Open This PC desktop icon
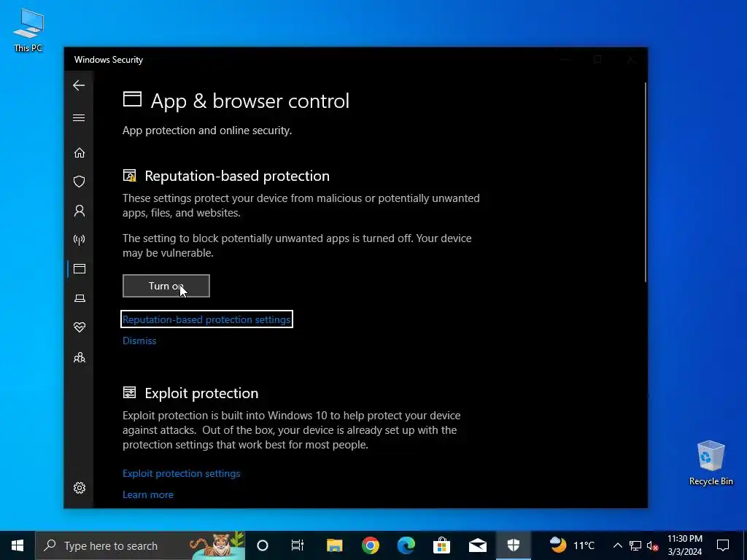The height and width of the screenshot is (560, 747). click(x=28, y=30)
